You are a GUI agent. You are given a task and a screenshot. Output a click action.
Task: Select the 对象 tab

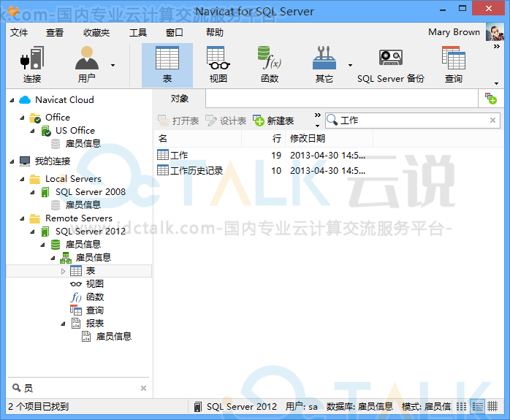click(180, 99)
